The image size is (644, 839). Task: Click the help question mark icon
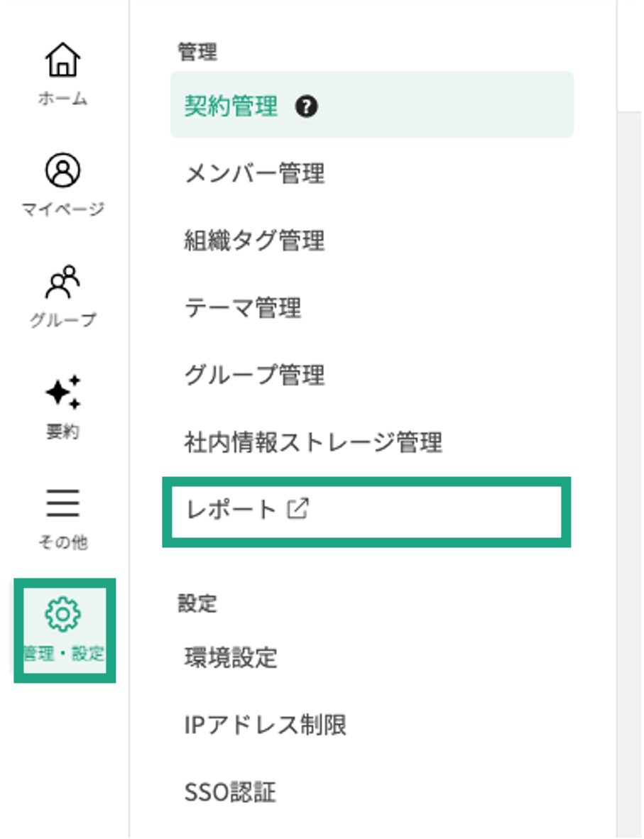click(x=307, y=107)
